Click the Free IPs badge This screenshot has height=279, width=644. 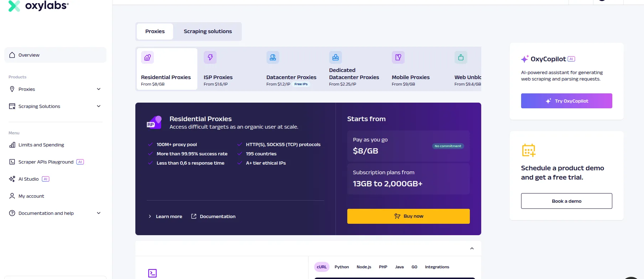click(x=301, y=84)
